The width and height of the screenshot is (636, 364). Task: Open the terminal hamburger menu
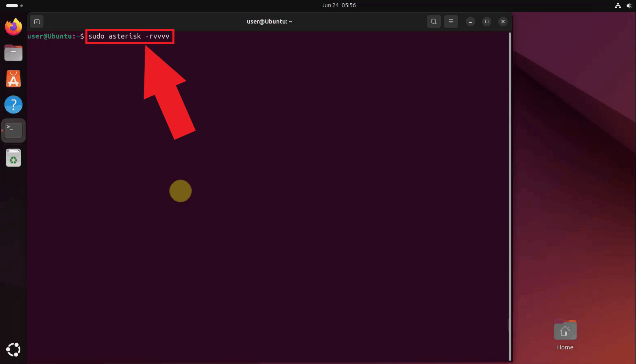click(451, 22)
